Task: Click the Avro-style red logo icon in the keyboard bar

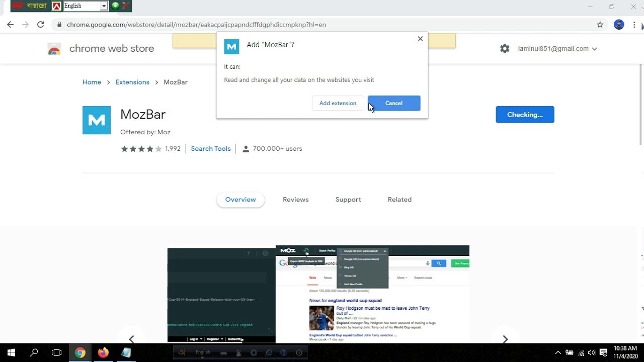Action: point(56,6)
